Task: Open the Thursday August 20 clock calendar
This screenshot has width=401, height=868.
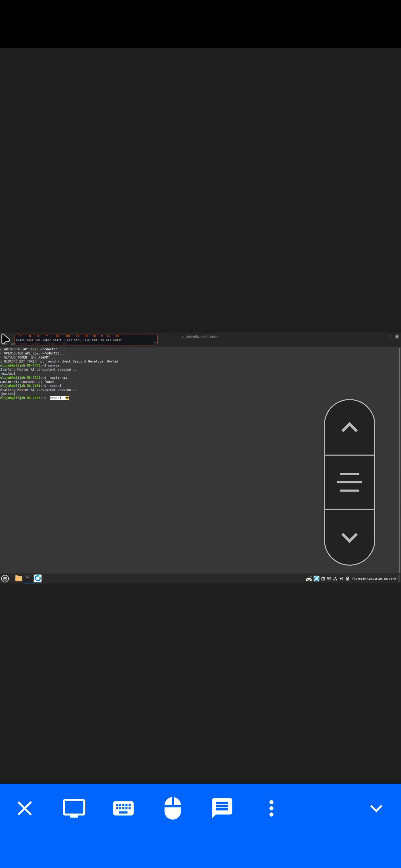Action: pos(374,579)
